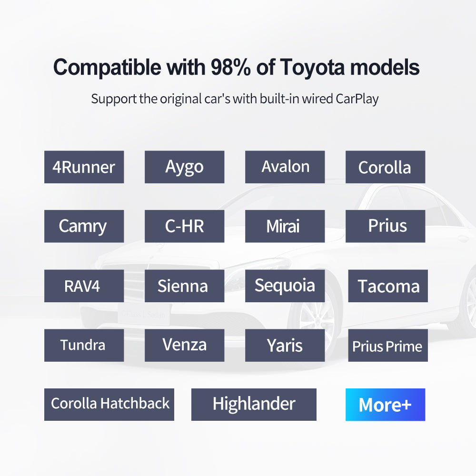This screenshot has height=476, width=476.
Task: Choose the Avalon model button
Action: [285, 167]
